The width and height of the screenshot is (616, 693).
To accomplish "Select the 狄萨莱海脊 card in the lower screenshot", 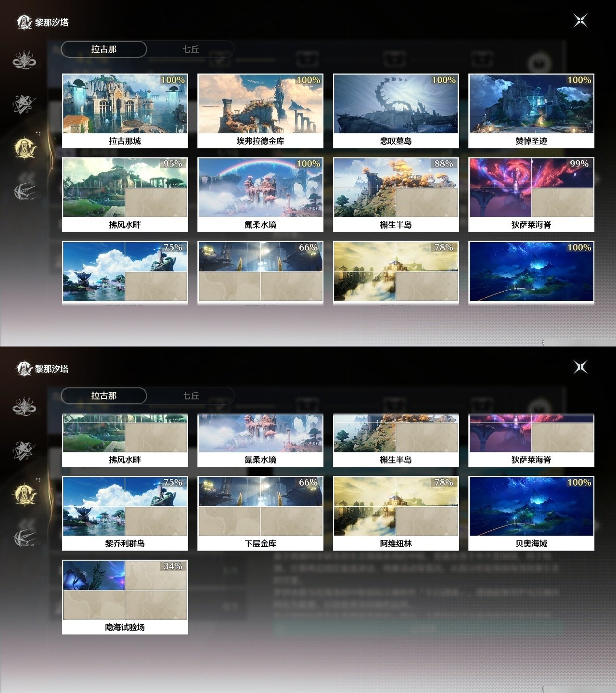I will tap(531, 440).
